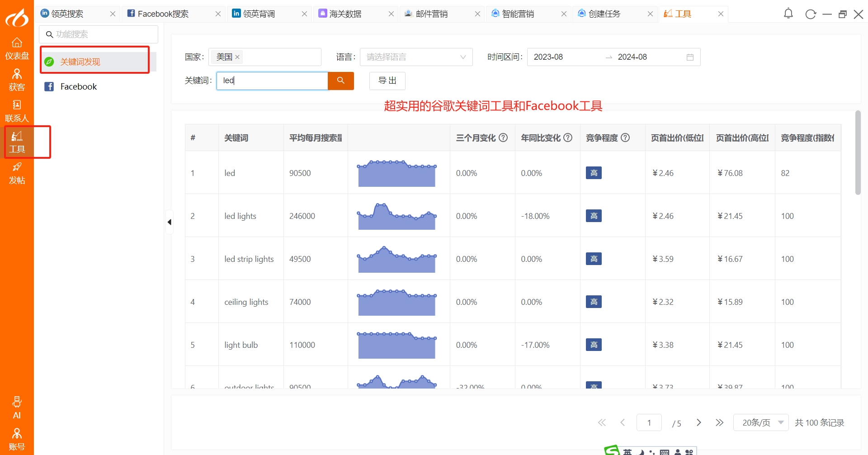Select Facebook in the side menu
This screenshot has width=868, height=455.
[99, 86]
